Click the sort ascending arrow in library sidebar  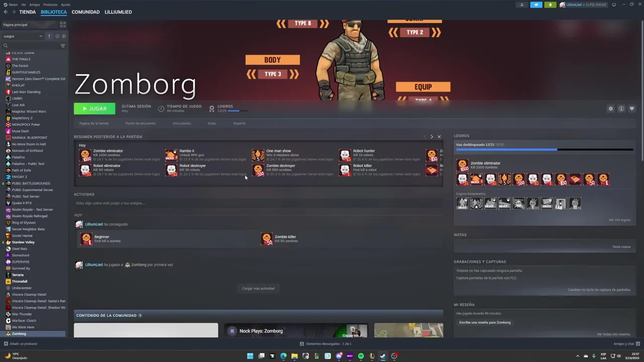[x=49, y=36]
